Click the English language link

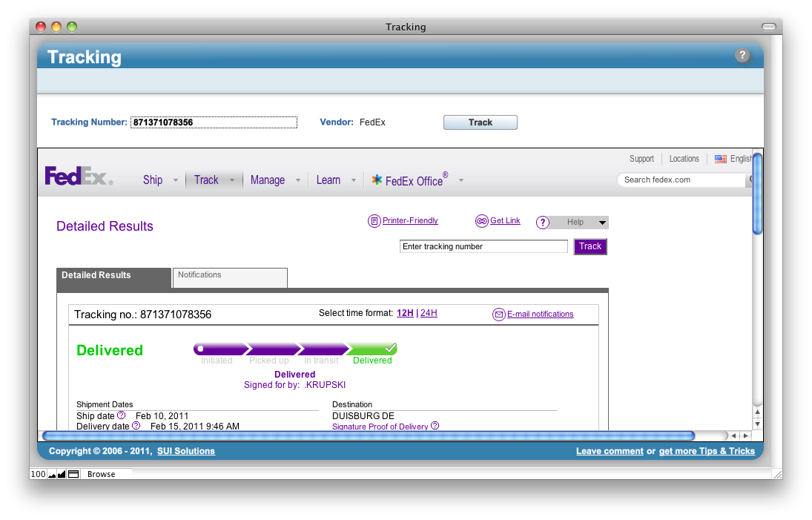click(741, 159)
